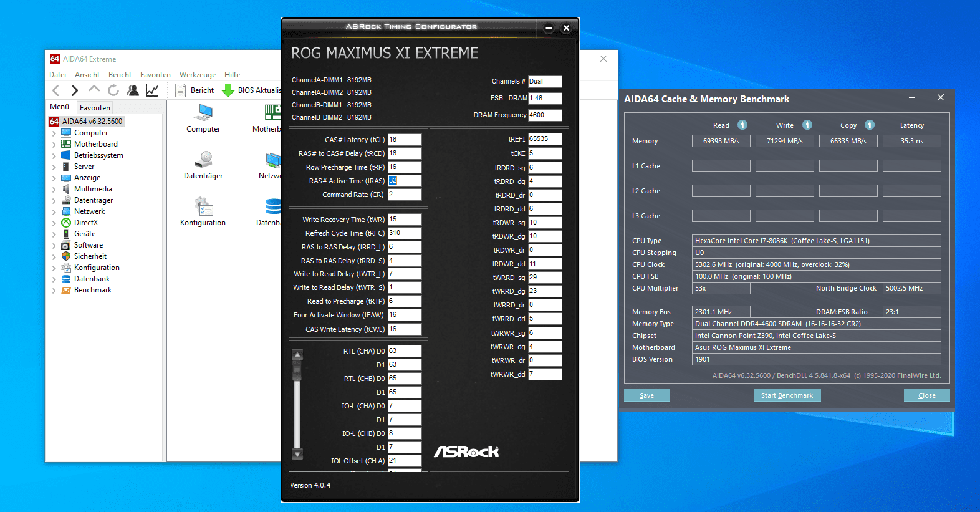Expand the Multimedia tree node
The width and height of the screenshot is (980, 512).
(x=54, y=190)
